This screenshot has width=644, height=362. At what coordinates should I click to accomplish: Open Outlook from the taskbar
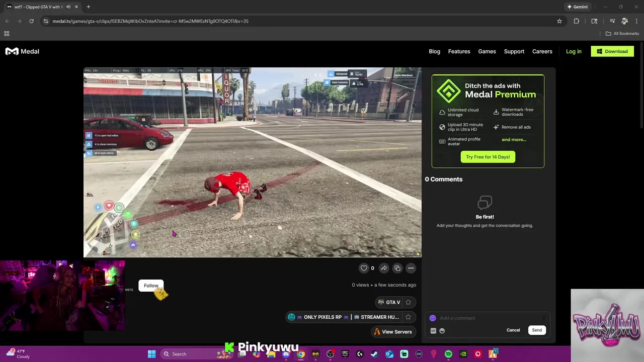pyautogui.click(x=389, y=354)
